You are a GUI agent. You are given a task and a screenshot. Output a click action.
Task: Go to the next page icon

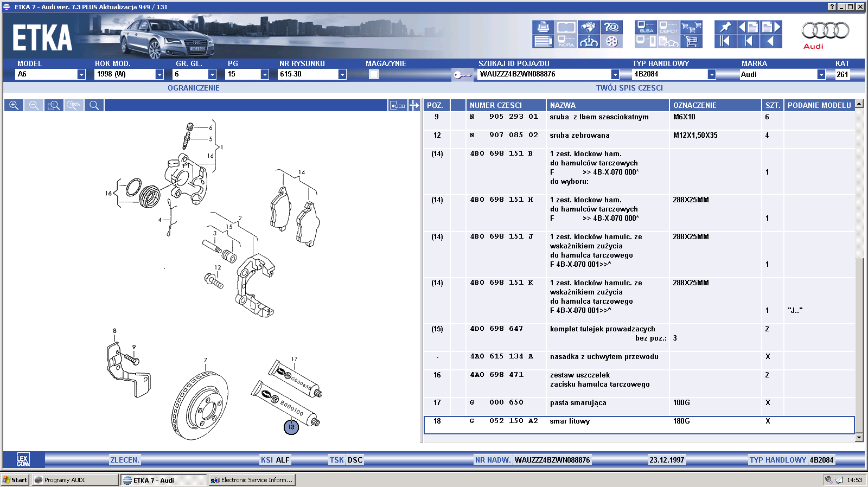(771, 27)
